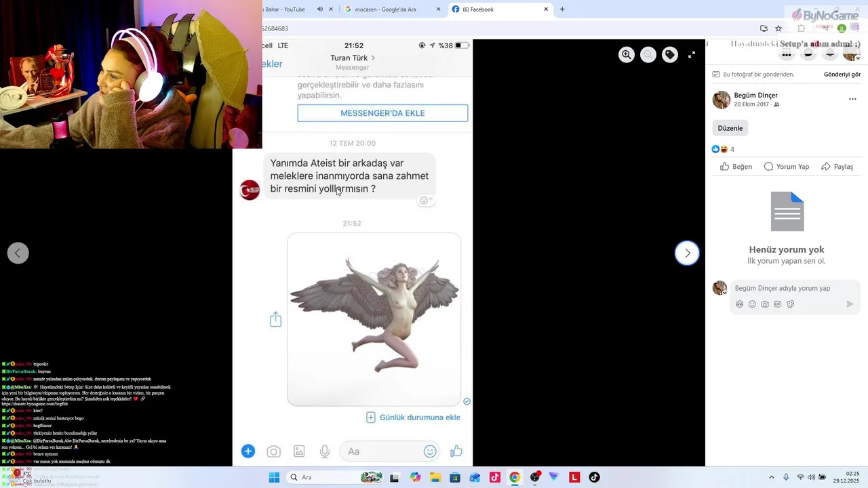The width and height of the screenshot is (868, 488).
Task: Switch to Chrome in the taskbar
Action: pos(515,477)
